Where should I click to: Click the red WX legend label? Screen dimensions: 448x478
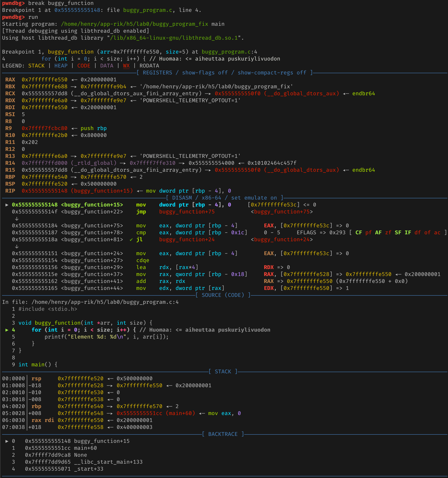[126, 66]
